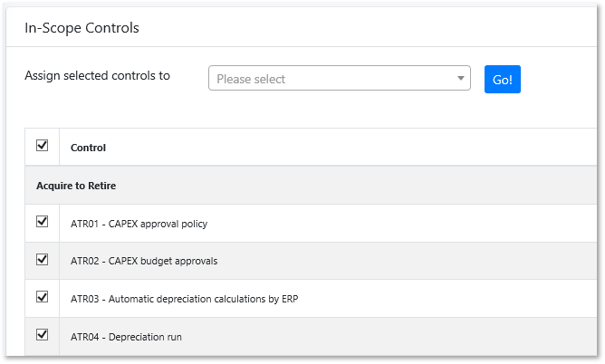
Task: Collapse the Acquire to Retire group row
Action: pos(76,186)
